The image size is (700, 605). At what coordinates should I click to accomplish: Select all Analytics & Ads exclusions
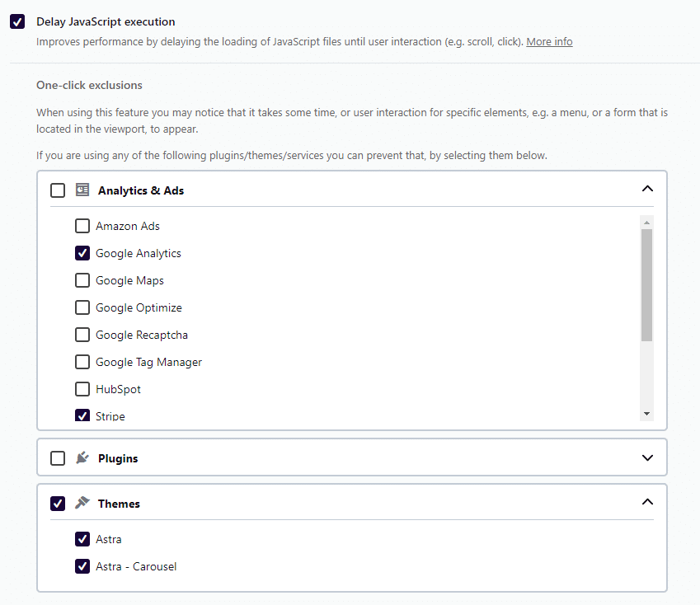58,190
